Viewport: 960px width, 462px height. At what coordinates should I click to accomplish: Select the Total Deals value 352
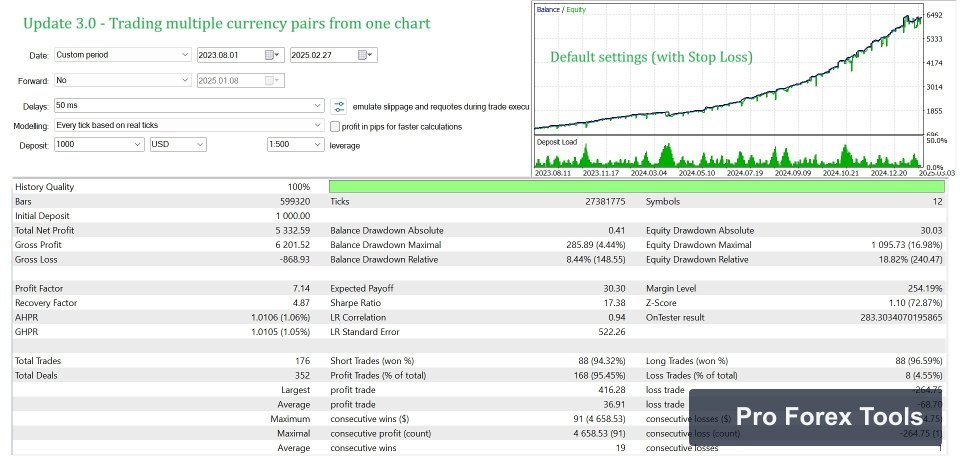(303, 376)
